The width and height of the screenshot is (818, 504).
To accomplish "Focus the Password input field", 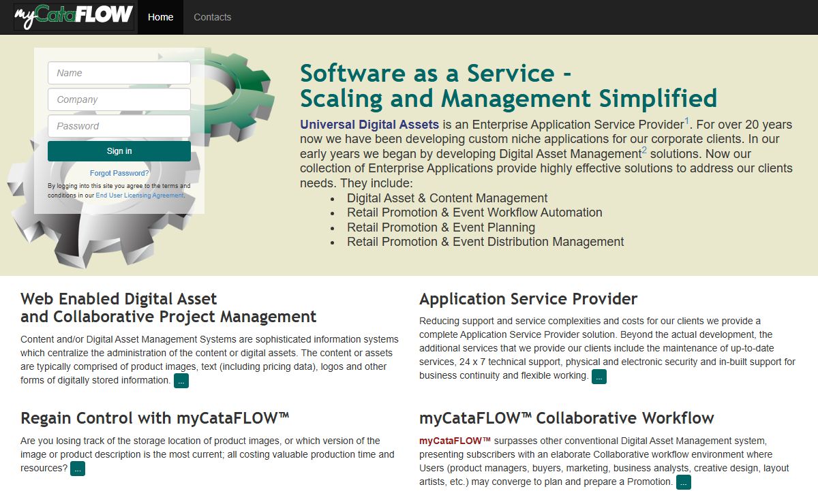I will click(119, 126).
